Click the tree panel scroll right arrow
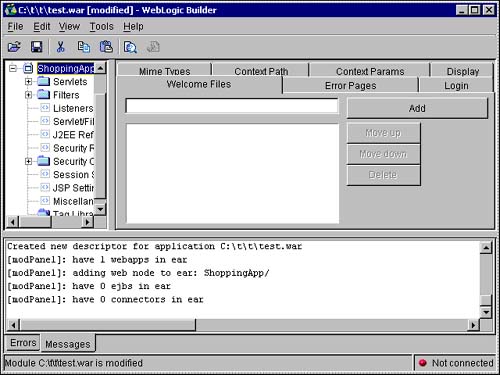 (88, 222)
